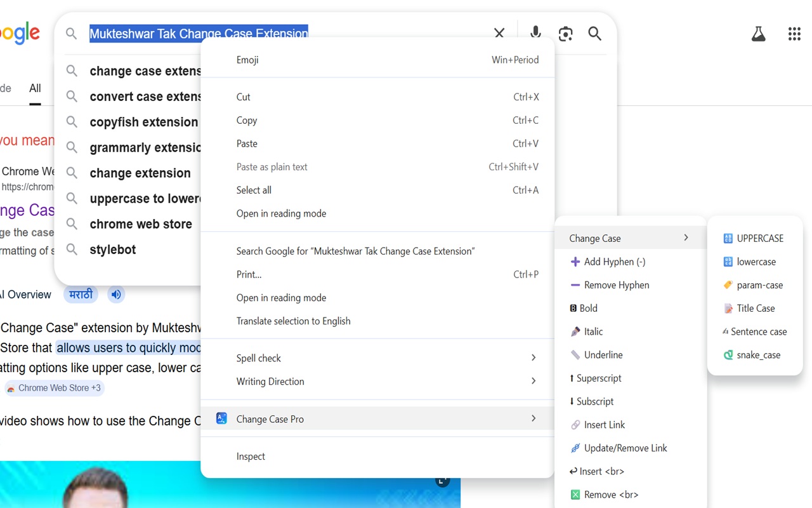
Task: Click the Sentence case icon
Action: 725,331
